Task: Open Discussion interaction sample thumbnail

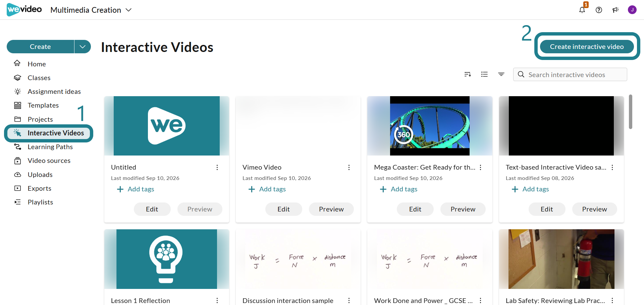Action: (x=298, y=259)
